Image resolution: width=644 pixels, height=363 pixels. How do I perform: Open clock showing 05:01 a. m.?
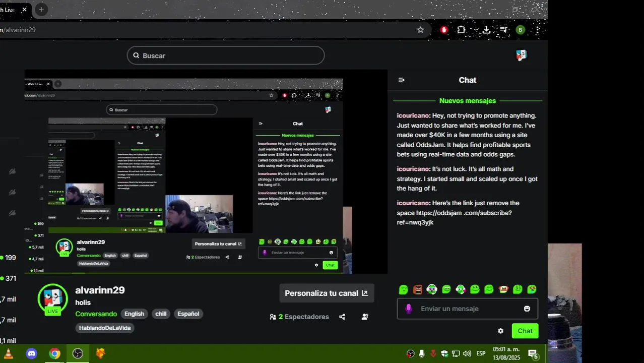point(506,353)
